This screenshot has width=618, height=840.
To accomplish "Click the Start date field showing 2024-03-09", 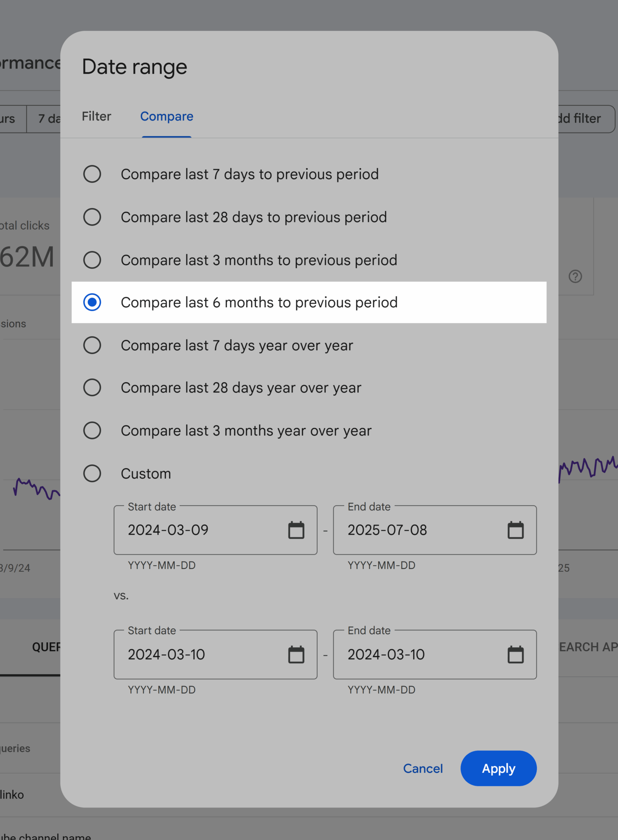I will [215, 530].
